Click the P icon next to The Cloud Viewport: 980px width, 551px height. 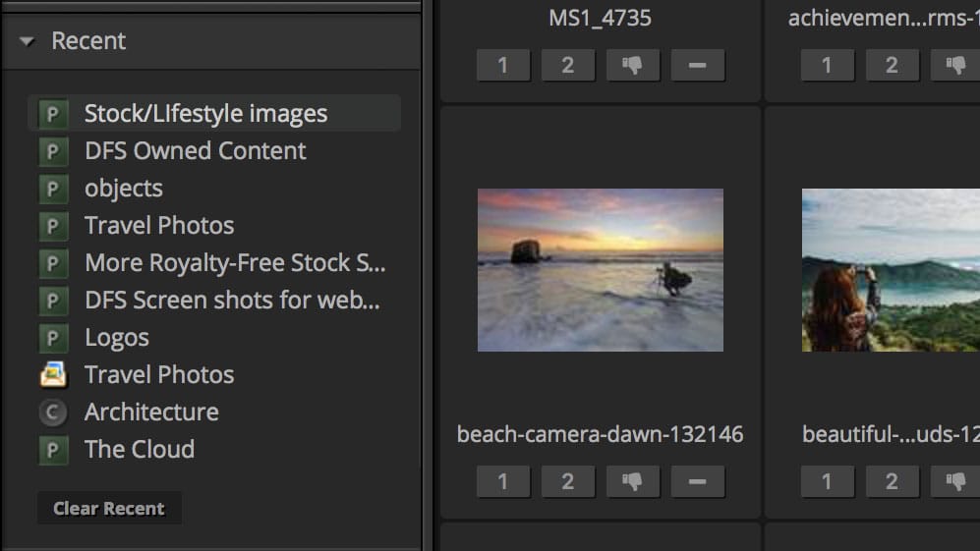pos(52,450)
